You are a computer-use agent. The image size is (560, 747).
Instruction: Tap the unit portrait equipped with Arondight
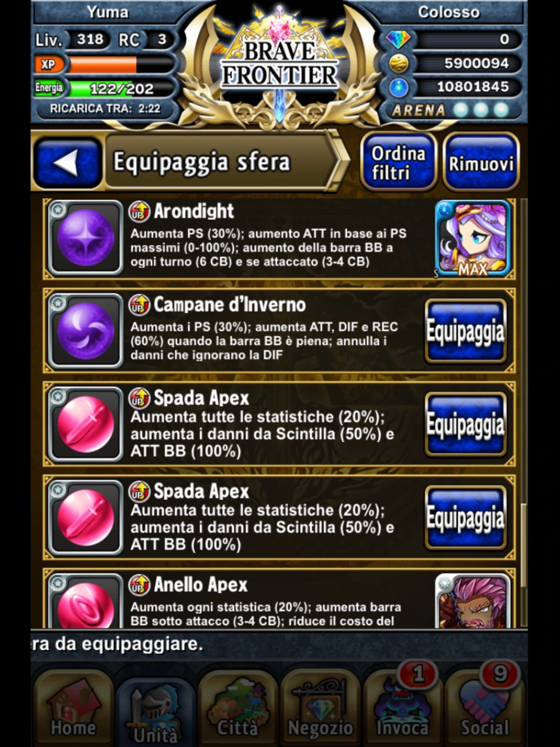point(472,238)
